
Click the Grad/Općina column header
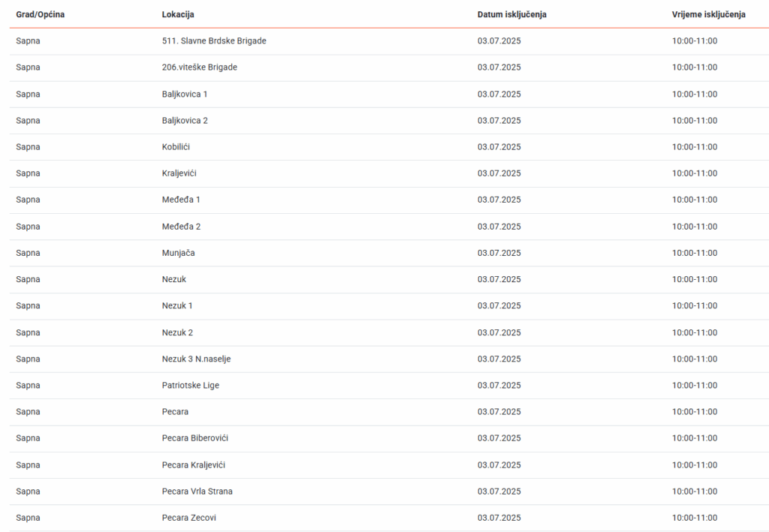pos(41,14)
